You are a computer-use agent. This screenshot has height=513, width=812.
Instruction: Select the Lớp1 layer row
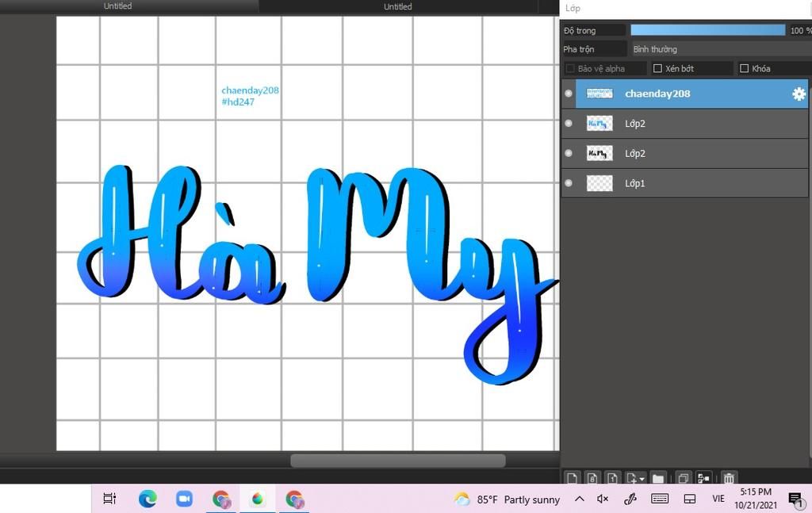click(x=684, y=183)
